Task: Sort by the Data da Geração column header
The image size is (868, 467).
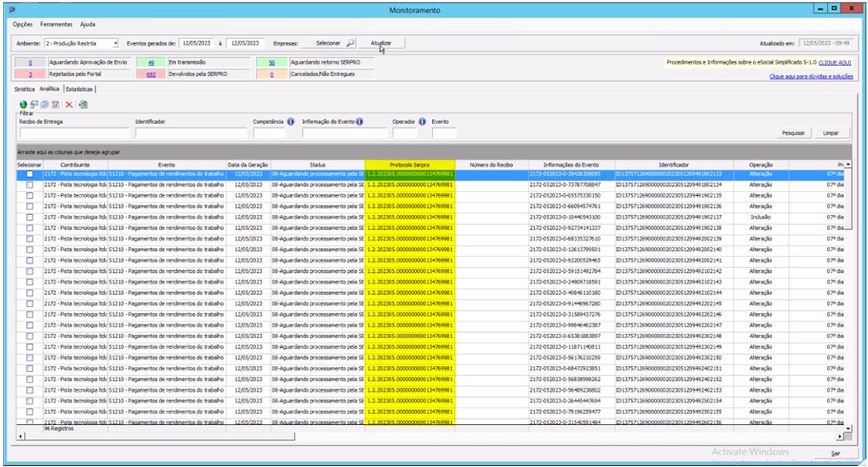Action: pyautogui.click(x=248, y=165)
